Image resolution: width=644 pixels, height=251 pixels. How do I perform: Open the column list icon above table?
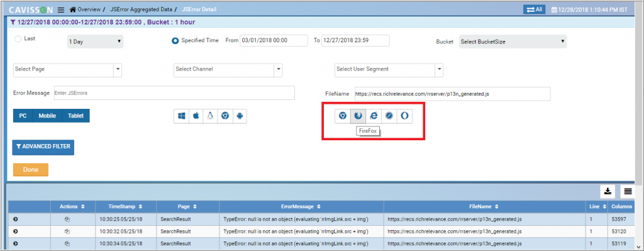tap(627, 191)
